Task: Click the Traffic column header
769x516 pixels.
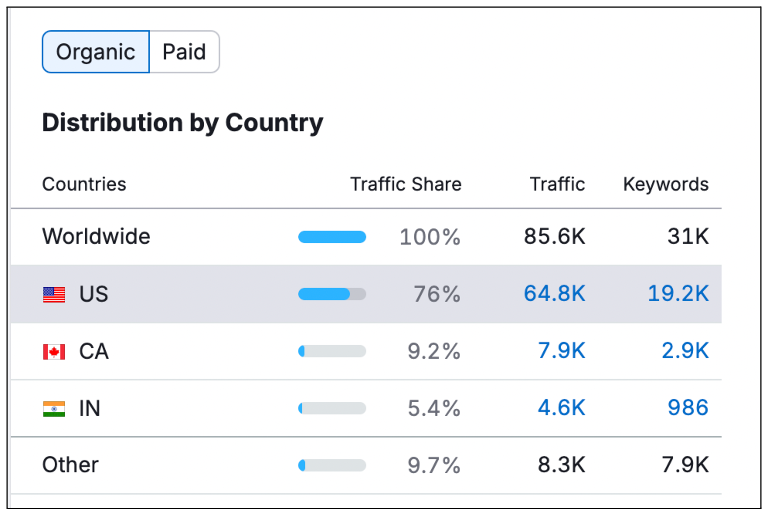Action: click(557, 184)
